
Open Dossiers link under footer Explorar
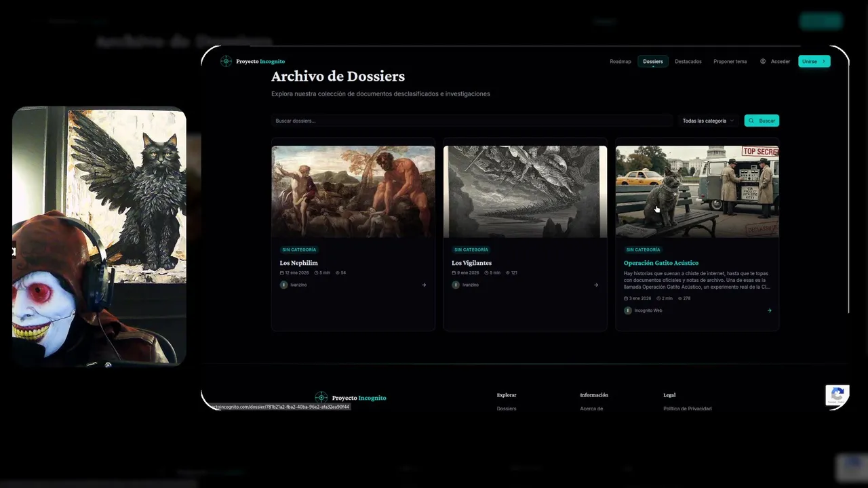pos(507,409)
